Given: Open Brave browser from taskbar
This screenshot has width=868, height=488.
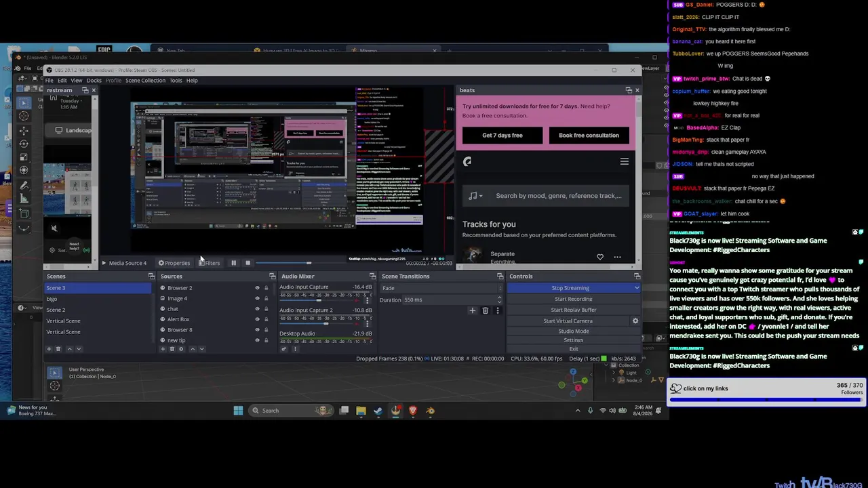Looking at the screenshot, I should point(412,410).
